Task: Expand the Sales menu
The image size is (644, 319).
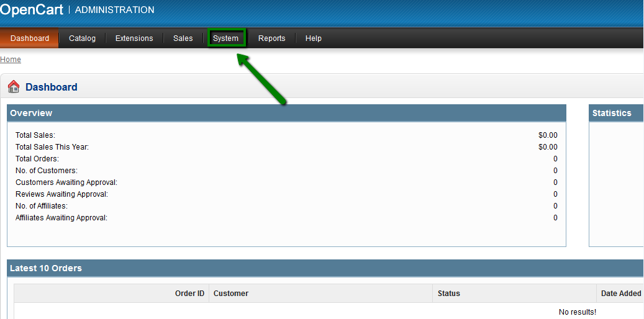Action: 183,38
